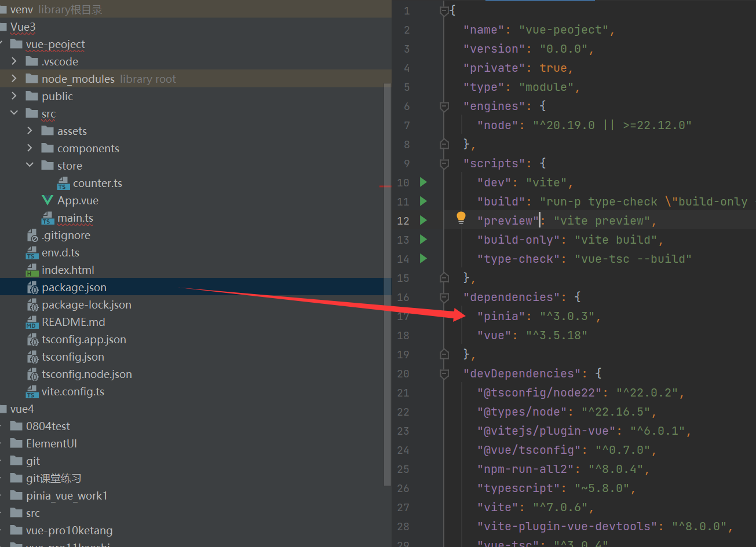Click line number 12 in gutter
756x547 pixels.
tap(403, 221)
